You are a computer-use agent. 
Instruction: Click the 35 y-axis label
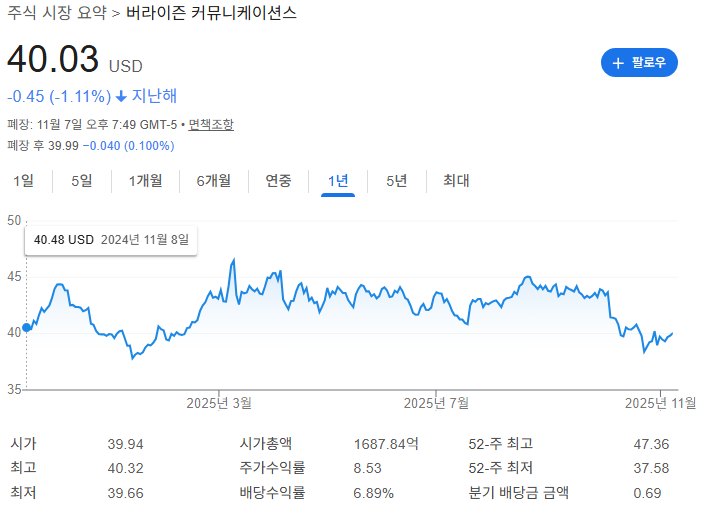(14, 390)
